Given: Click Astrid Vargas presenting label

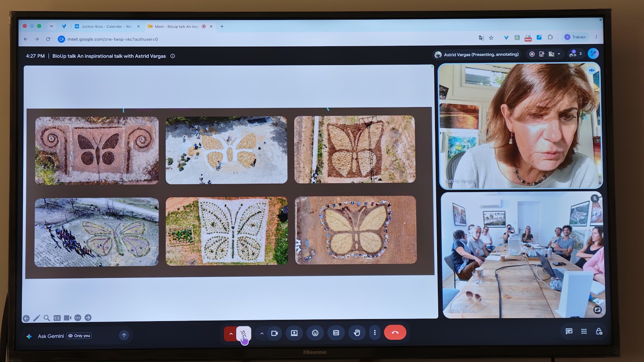Looking at the screenshot, I should (477, 55).
